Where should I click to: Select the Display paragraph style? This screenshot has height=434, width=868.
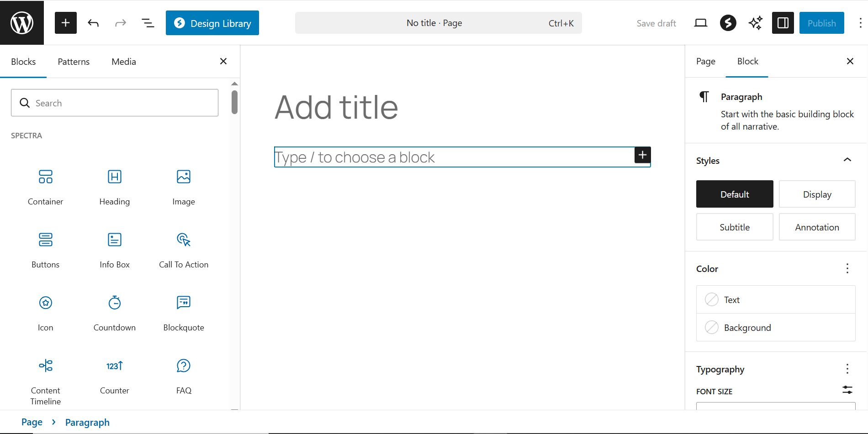[x=817, y=194]
